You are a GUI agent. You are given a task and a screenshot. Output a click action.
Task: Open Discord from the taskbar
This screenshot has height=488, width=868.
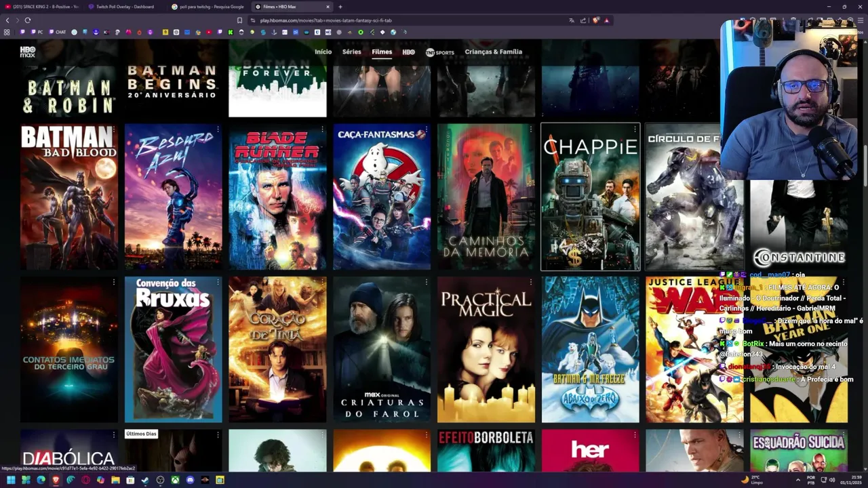[x=190, y=480]
